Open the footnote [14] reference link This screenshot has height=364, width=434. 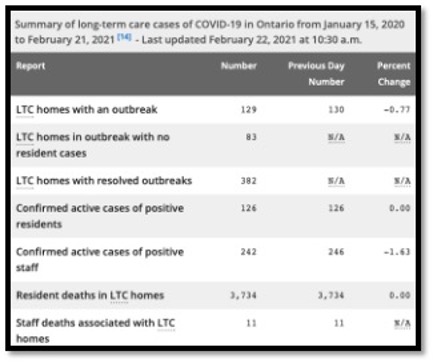tap(124, 37)
